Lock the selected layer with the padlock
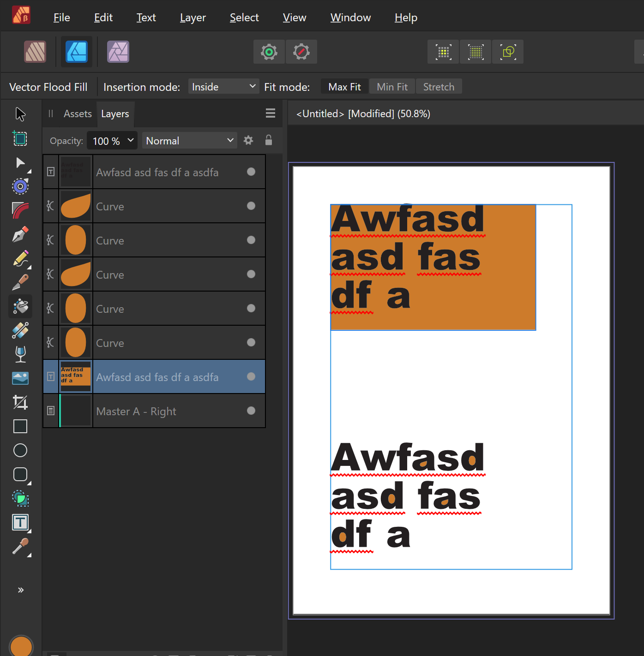 268,140
